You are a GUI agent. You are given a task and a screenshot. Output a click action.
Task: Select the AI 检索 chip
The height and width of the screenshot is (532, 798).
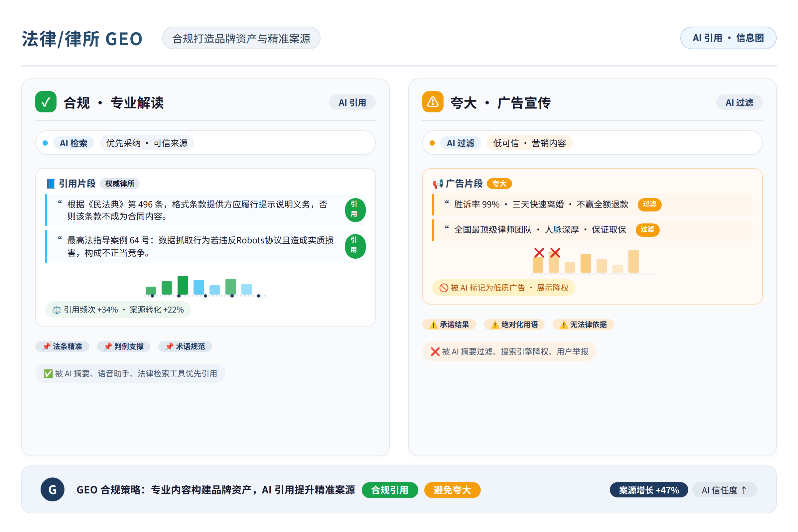tap(73, 143)
